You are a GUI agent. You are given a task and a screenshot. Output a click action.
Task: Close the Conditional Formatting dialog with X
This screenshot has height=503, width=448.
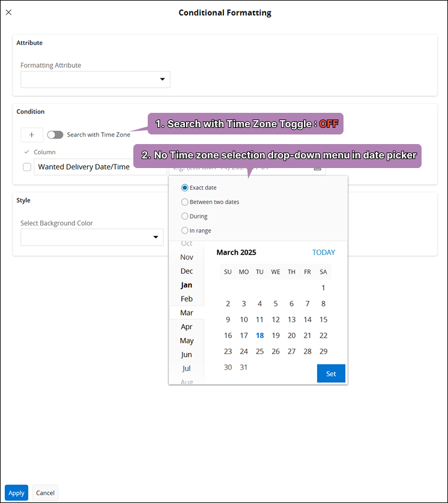coord(8,12)
